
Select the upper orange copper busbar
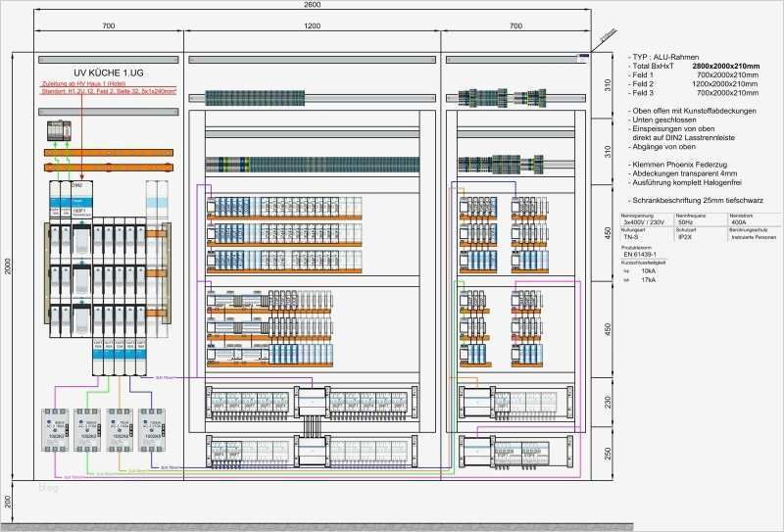coord(109,153)
